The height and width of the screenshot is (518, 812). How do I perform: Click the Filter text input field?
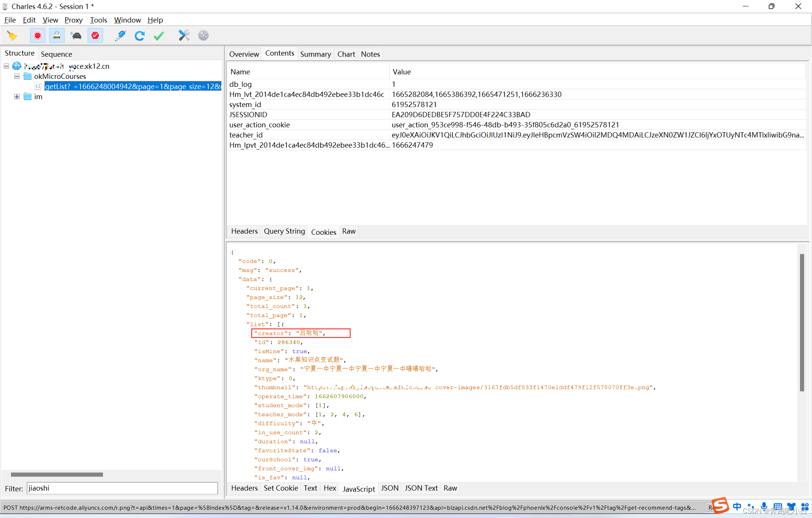tap(122, 488)
